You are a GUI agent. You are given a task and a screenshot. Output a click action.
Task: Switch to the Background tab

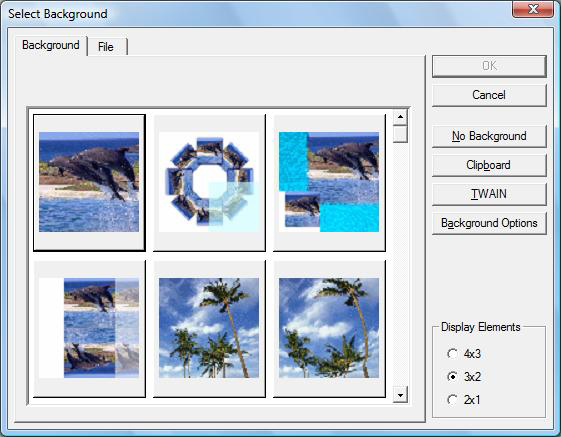51,45
